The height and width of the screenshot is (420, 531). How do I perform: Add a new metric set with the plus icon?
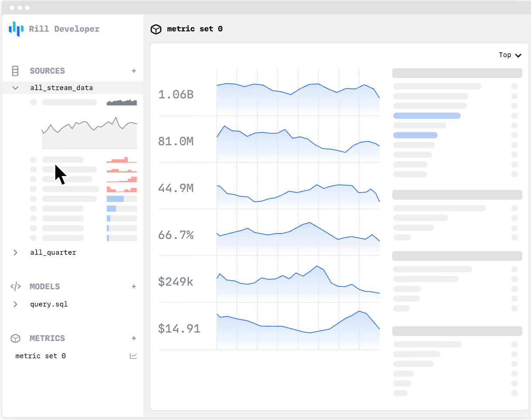pyautogui.click(x=134, y=338)
